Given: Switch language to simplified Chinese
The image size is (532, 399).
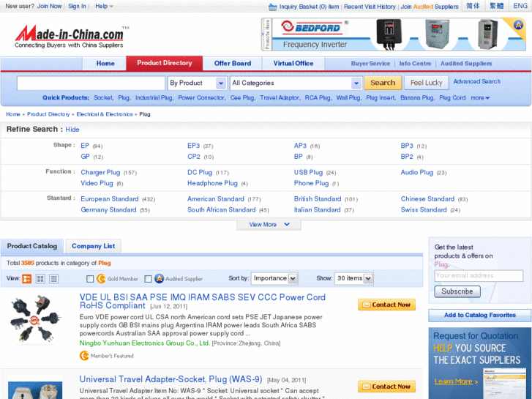Looking at the screenshot, I should tap(473, 6).
